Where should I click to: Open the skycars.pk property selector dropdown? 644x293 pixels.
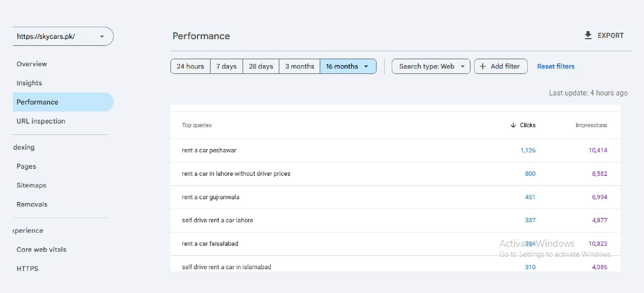102,36
